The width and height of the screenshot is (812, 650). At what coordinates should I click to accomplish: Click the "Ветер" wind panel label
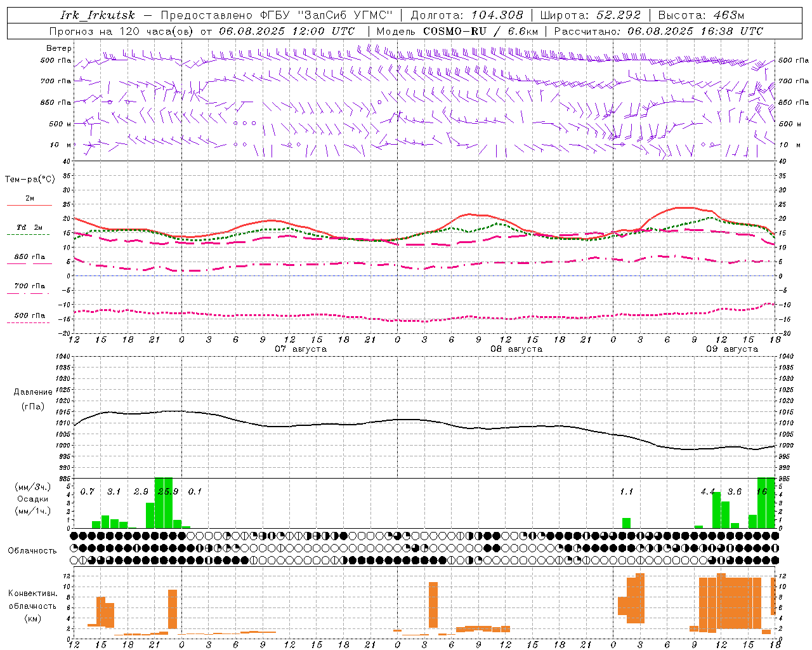pos(59,48)
